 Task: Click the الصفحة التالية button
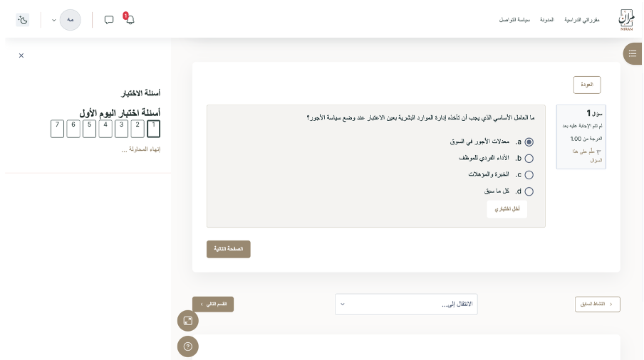[x=229, y=249]
